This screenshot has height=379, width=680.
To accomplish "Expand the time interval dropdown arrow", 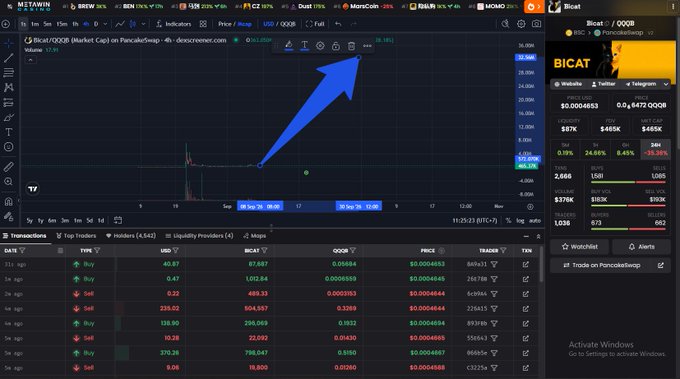I will [x=105, y=24].
